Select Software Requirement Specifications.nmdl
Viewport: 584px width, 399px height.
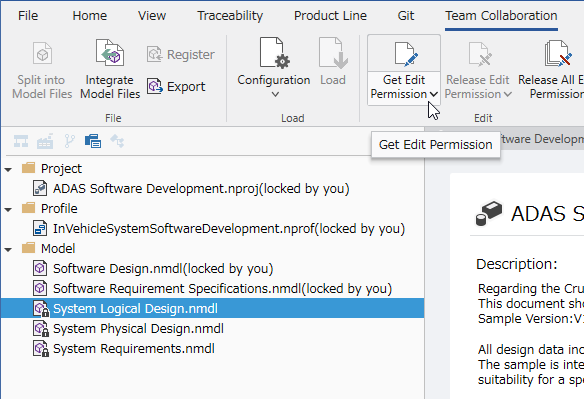point(222,288)
